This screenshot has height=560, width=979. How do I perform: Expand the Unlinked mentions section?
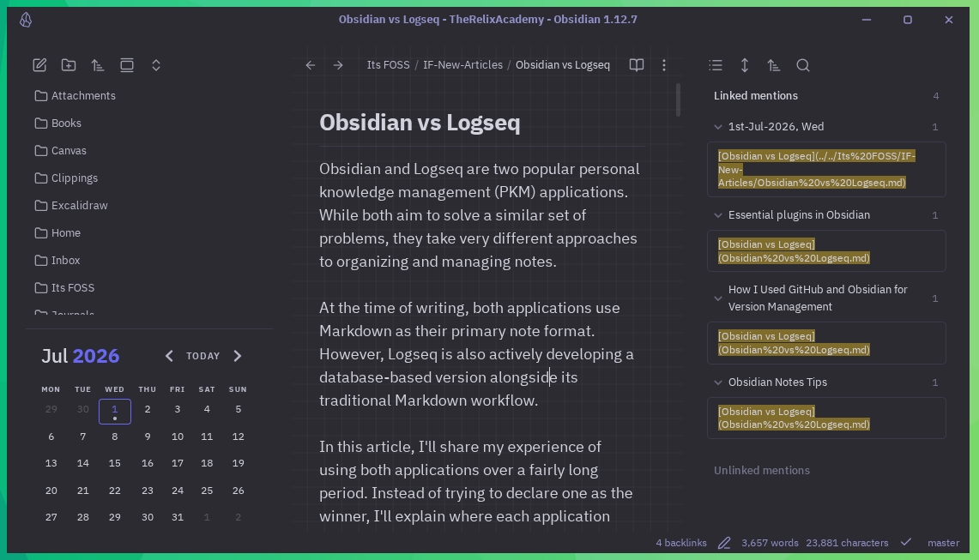tap(762, 470)
